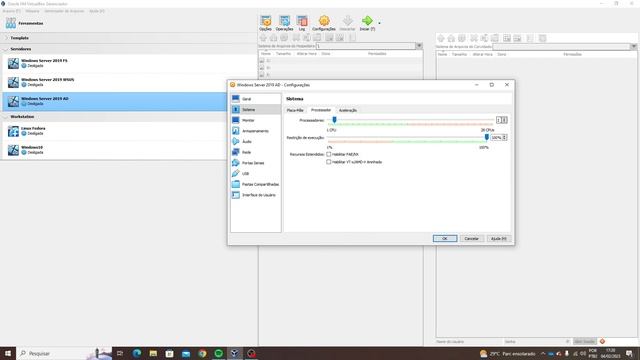This screenshot has width=640, height=360.
Task: Open Mail app from taskbar
Action: 186,353
